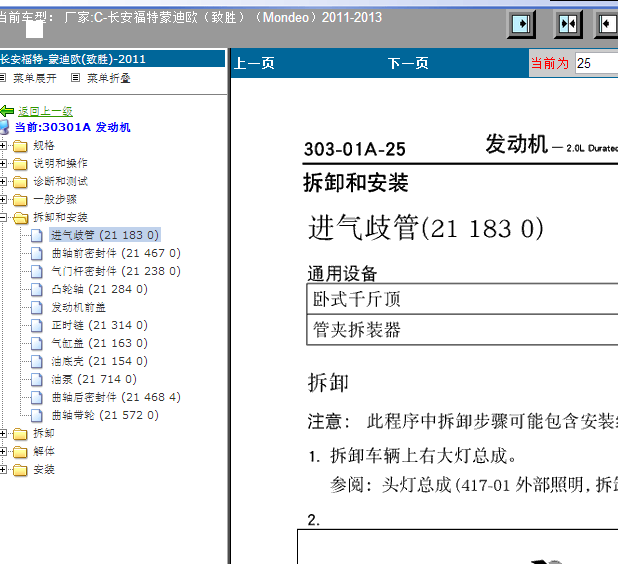This screenshot has height=564, width=618.
Task: Expand the 安装 tree node
Action: click(3, 469)
